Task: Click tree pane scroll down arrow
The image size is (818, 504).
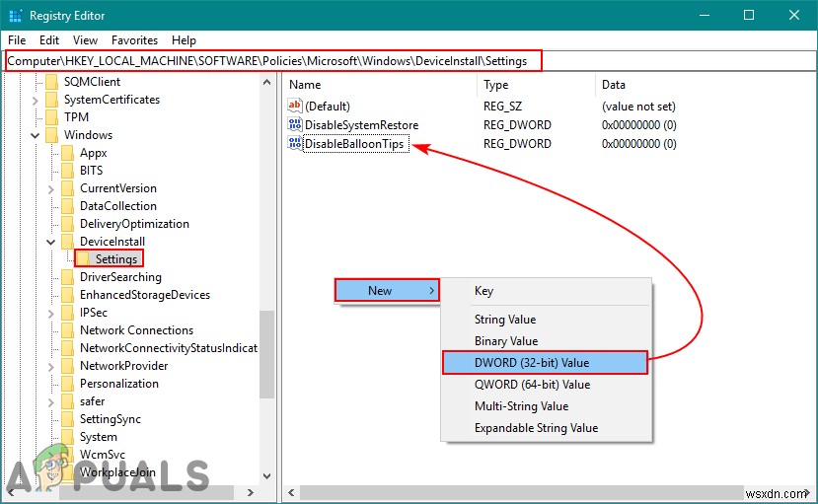Action: (266, 475)
